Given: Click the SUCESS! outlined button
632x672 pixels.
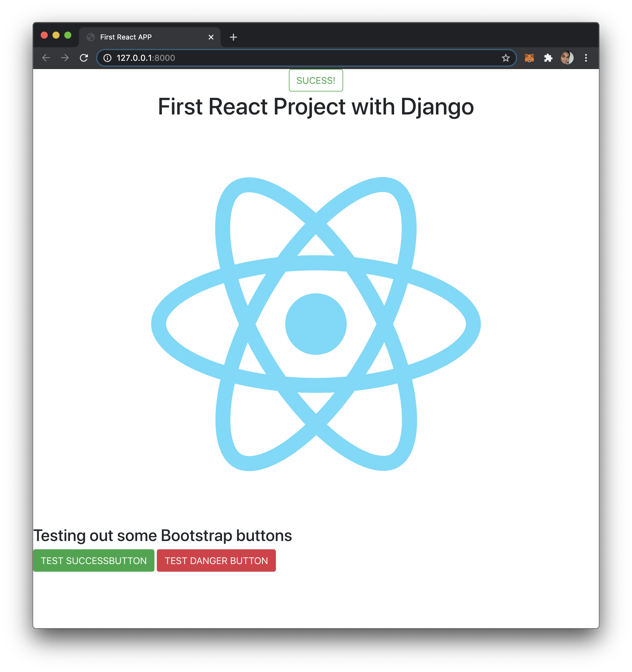Looking at the screenshot, I should pos(316,81).
